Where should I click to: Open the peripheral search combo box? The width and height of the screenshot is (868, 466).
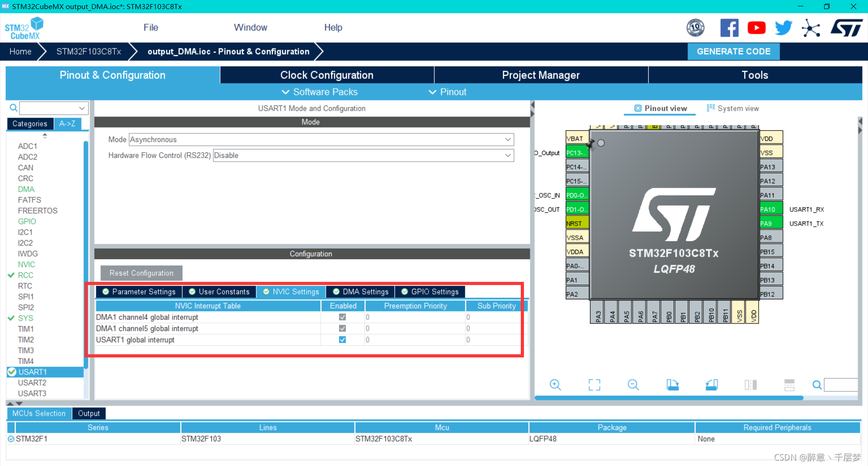tap(54, 108)
